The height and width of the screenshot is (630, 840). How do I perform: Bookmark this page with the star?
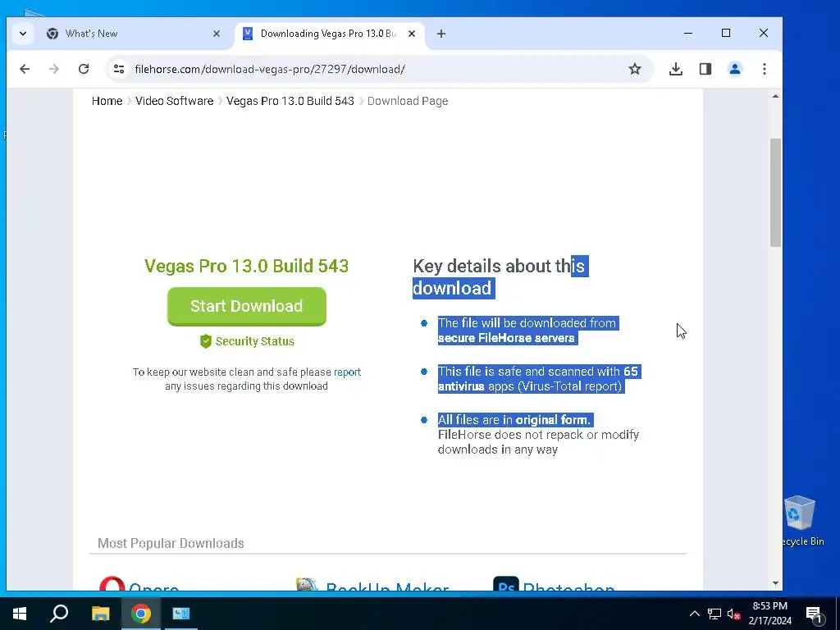tap(635, 69)
